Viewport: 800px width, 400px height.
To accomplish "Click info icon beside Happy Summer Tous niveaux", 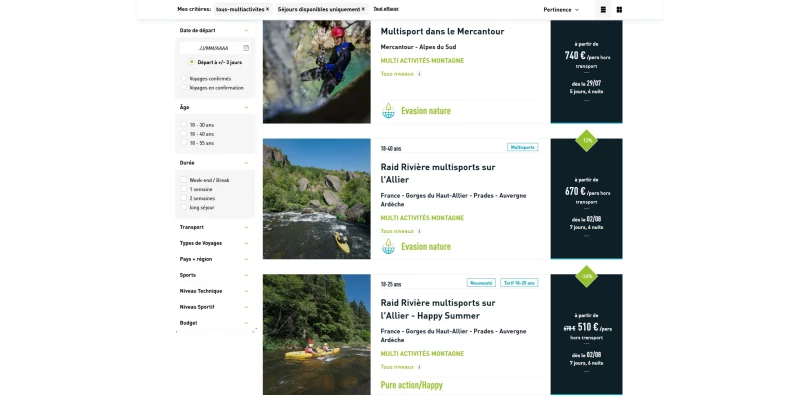I will click(x=419, y=367).
